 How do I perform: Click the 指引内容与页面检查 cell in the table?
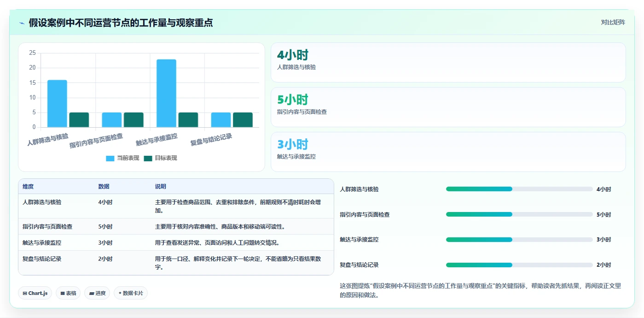click(x=47, y=227)
